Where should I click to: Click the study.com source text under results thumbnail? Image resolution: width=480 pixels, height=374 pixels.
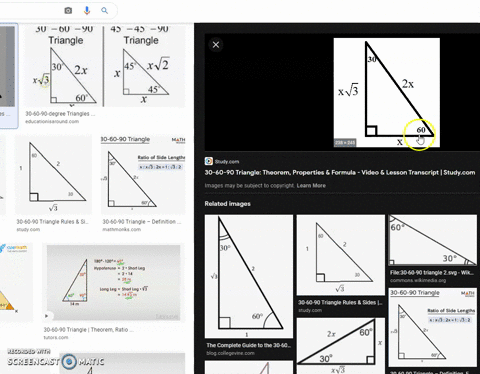point(28,230)
